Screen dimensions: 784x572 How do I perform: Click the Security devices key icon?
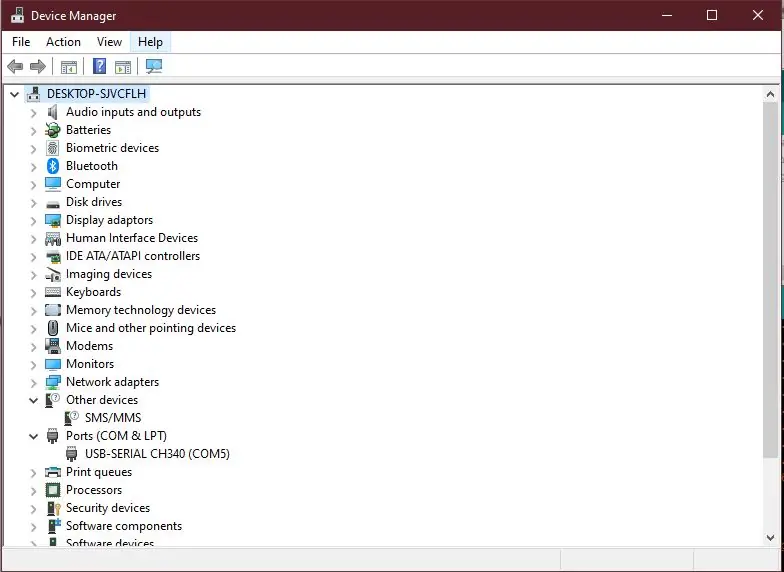tap(52, 508)
